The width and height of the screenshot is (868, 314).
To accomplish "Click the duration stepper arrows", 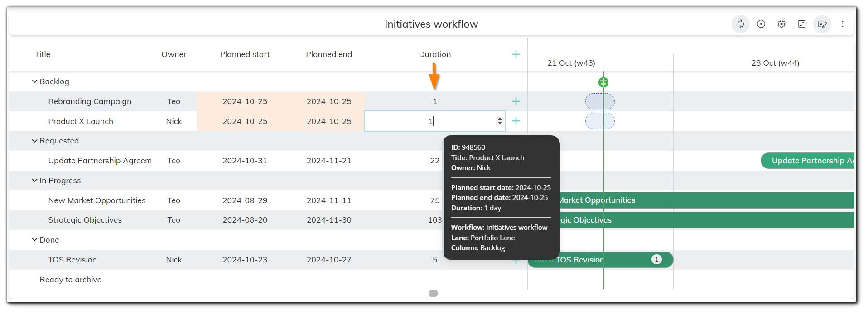I will pyautogui.click(x=500, y=121).
